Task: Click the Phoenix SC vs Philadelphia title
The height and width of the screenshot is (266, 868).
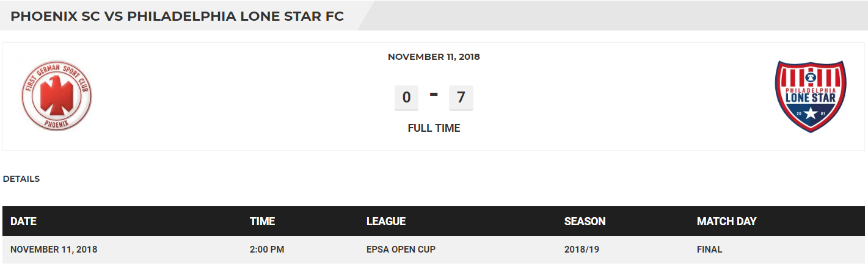Action: [x=177, y=16]
